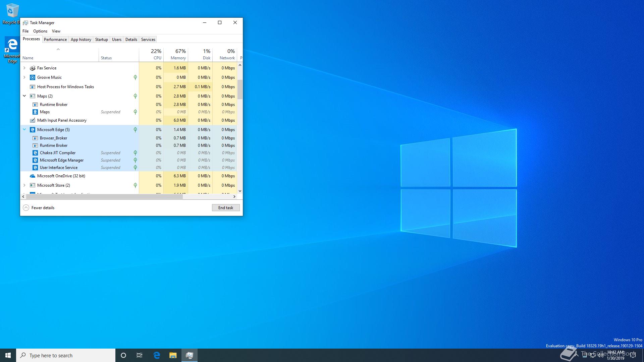The width and height of the screenshot is (644, 362).
Task: Expand the Fax Service process entry
Action: (x=24, y=68)
